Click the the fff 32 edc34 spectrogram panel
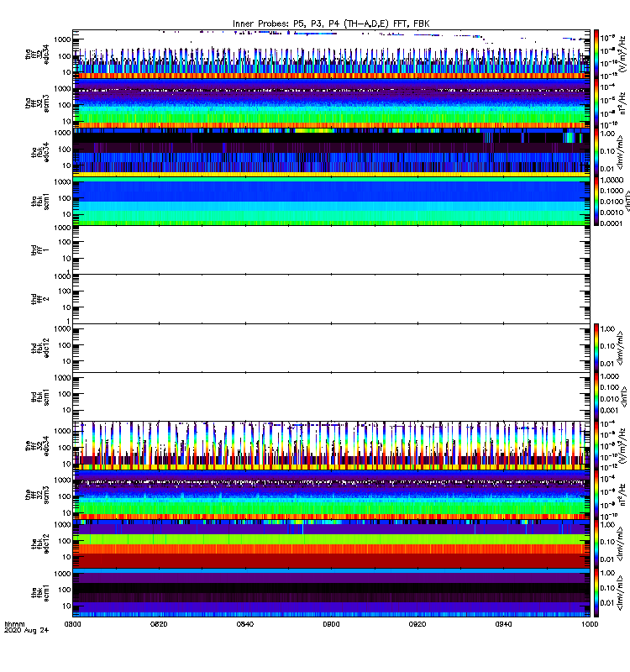The width and height of the screenshot is (630, 672). coord(331,445)
